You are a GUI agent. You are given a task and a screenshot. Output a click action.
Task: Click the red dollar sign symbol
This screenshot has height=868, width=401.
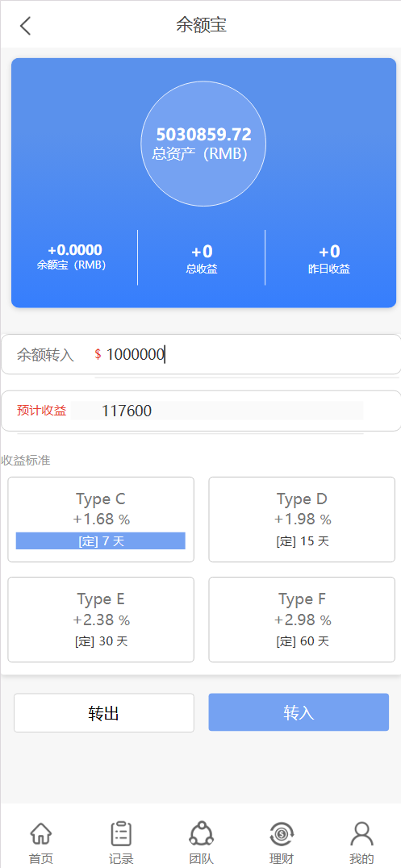point(98,354)
